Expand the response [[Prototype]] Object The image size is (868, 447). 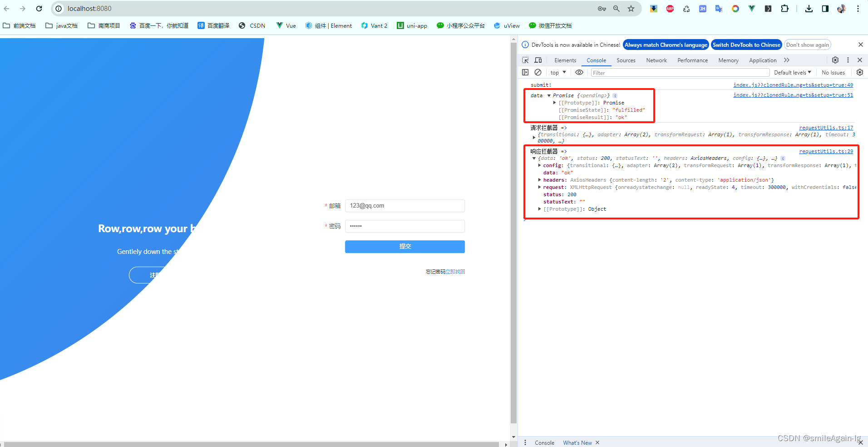pyautogui.click(x=540, y=209)
